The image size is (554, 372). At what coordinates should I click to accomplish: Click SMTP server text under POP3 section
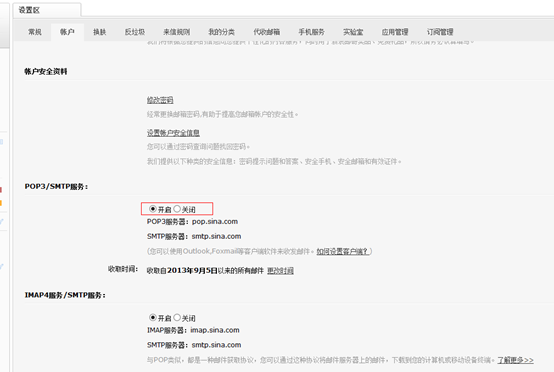point(194,236)
